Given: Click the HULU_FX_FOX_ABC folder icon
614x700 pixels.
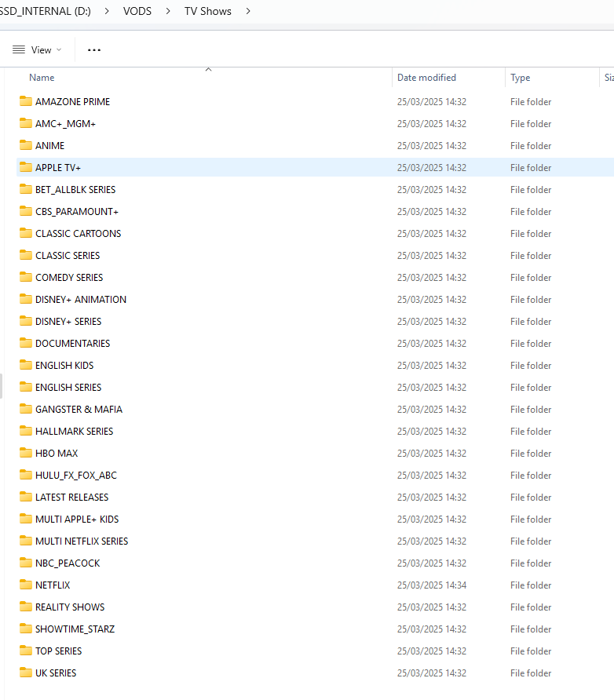Looking at the screenshot, I should tap(26, 475).
